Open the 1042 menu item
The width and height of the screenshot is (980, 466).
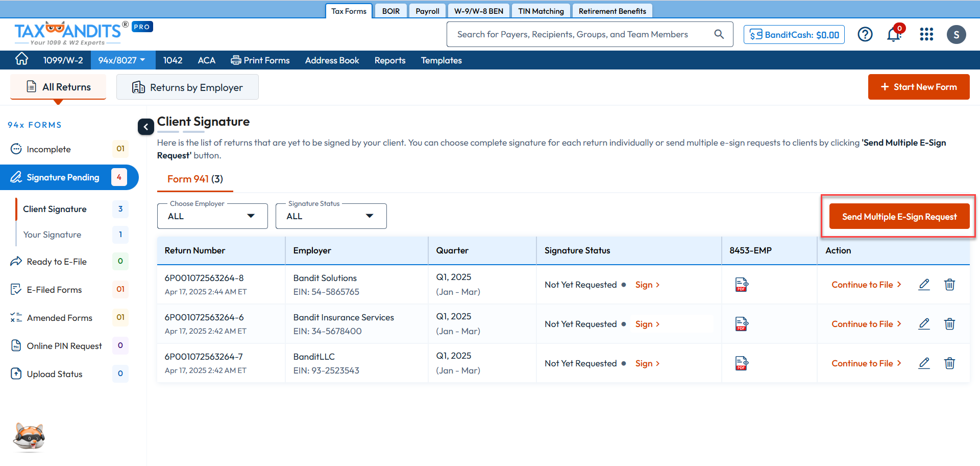pos(173,60)
